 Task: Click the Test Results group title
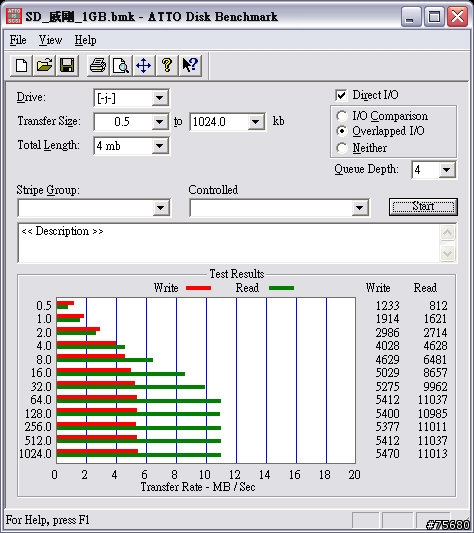pyautogui.click(x=237, y=274)
